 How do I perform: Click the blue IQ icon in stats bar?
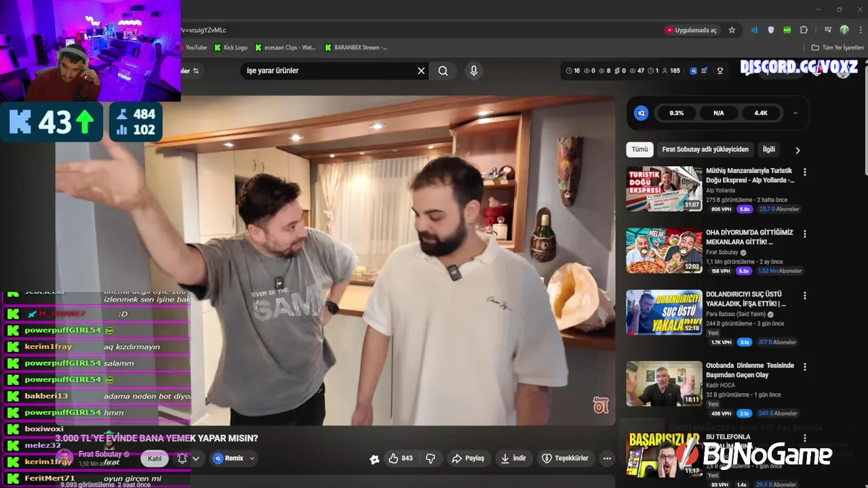[693, 70]
